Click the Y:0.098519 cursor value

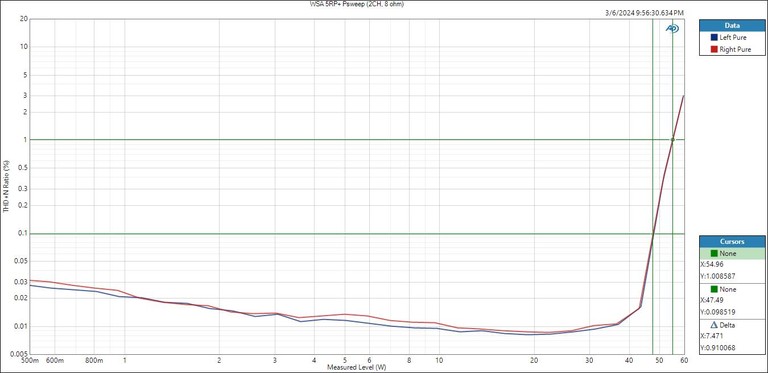point(718,312)
